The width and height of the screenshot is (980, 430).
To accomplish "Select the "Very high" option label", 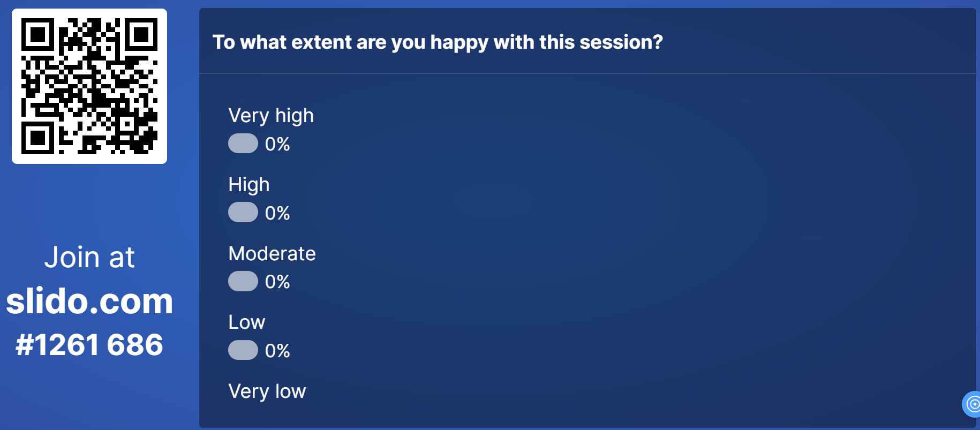I will pos(271,116).
